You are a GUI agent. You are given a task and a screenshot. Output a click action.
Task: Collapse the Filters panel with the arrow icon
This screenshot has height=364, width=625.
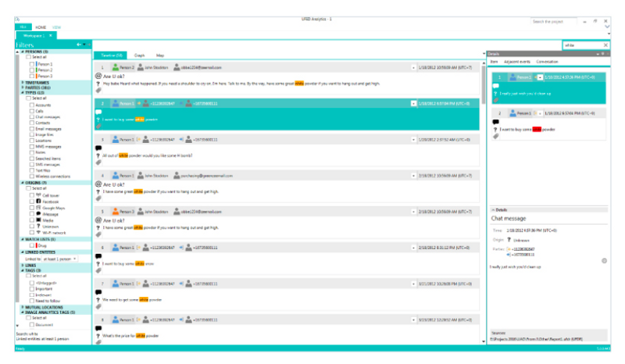(x=80, y=45)
